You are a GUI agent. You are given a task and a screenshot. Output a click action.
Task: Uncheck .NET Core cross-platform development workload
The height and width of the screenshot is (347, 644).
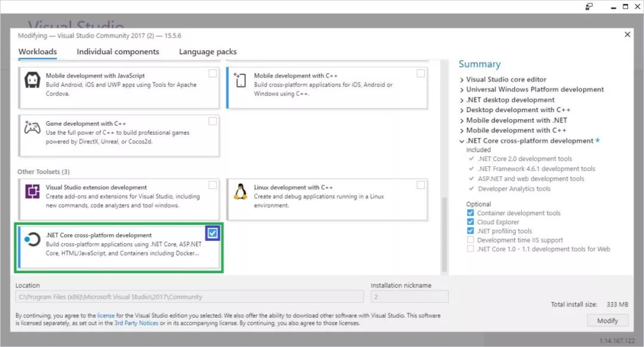pyautogui.click(x=212, y=233)
